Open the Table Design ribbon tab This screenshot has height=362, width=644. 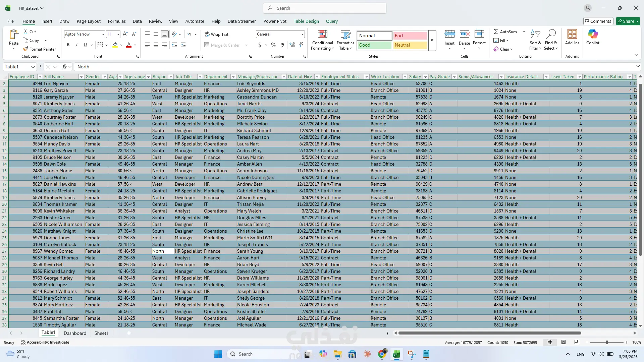(x=306, y=21)
